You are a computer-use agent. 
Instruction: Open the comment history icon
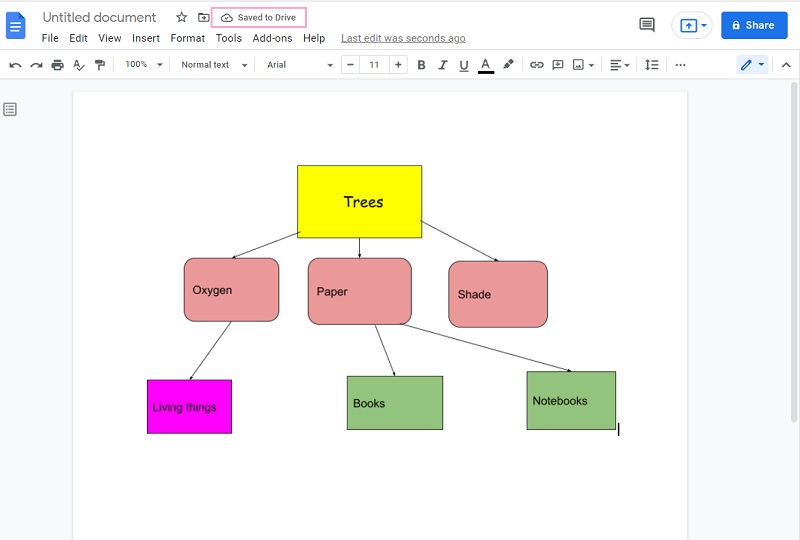pyautogui.click(x=647, y=24)
